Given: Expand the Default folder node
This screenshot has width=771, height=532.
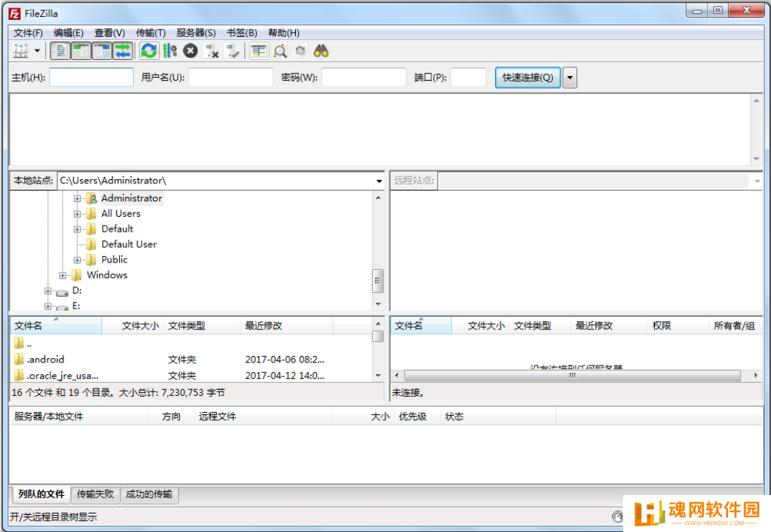Looking at the screenshot, I should point(77,229).
